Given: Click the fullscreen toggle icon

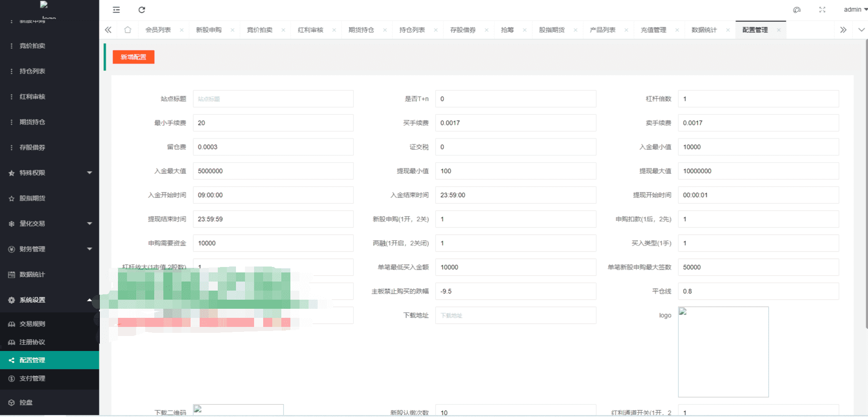Looking at the screenshot, I should point(822,10).
